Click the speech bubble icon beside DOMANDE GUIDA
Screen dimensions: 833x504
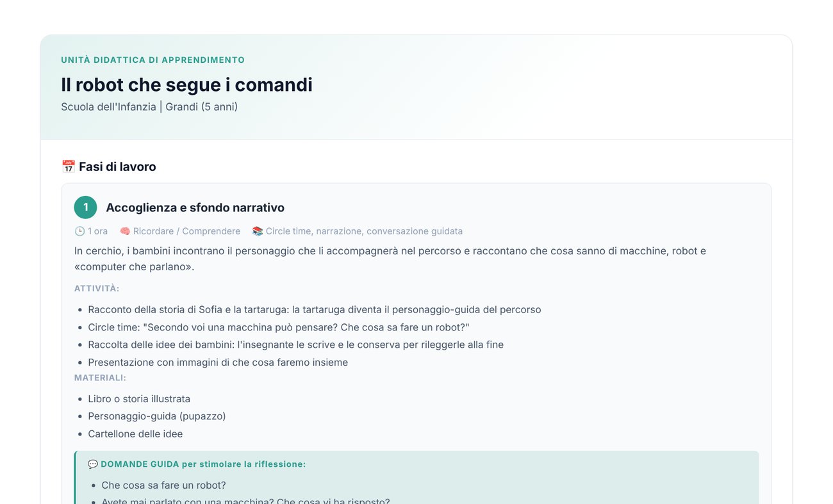93,464
